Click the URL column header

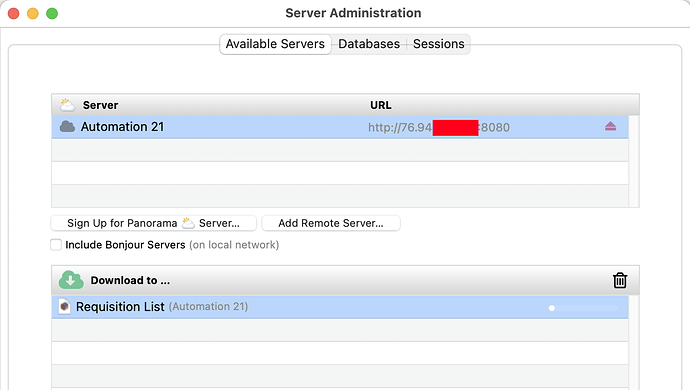(x=381, y=105)
